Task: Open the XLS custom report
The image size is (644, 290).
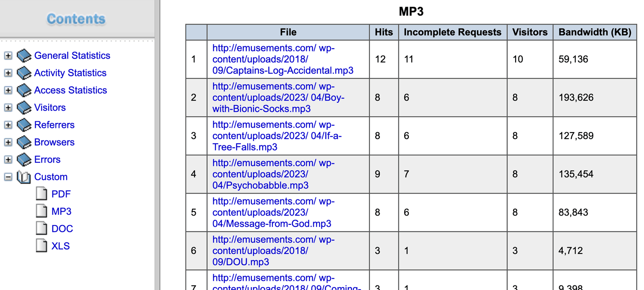Action: coord(61,246)
